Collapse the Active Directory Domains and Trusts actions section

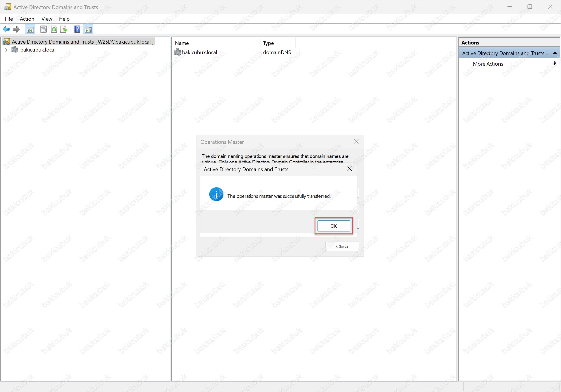click(x=555, y=53)
